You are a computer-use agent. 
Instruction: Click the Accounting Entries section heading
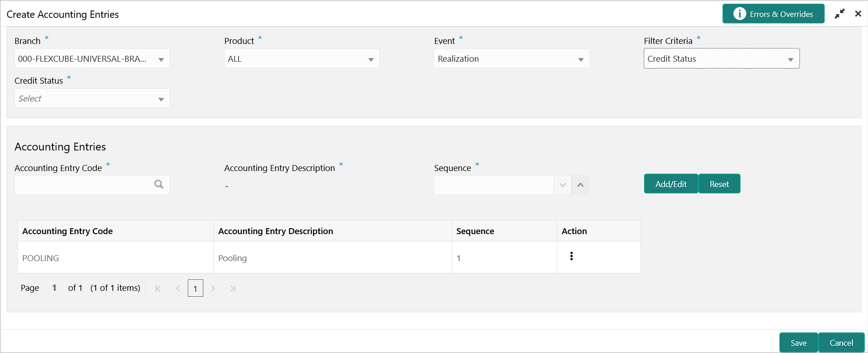click(x=60, y=147)
